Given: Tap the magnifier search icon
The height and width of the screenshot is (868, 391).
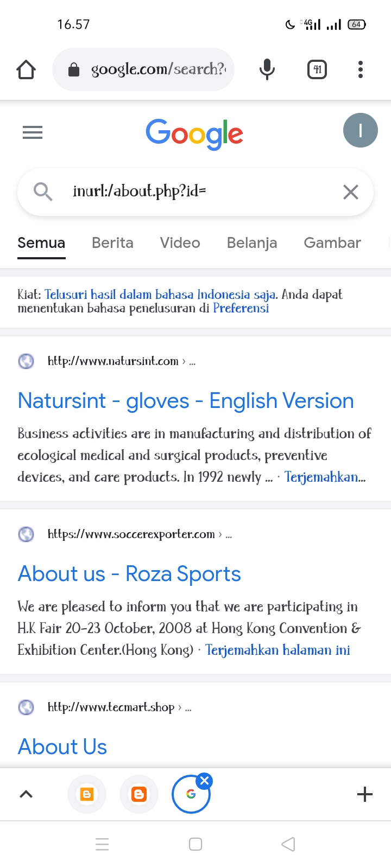Looking at the screenshot, I should tap(42, 192).
